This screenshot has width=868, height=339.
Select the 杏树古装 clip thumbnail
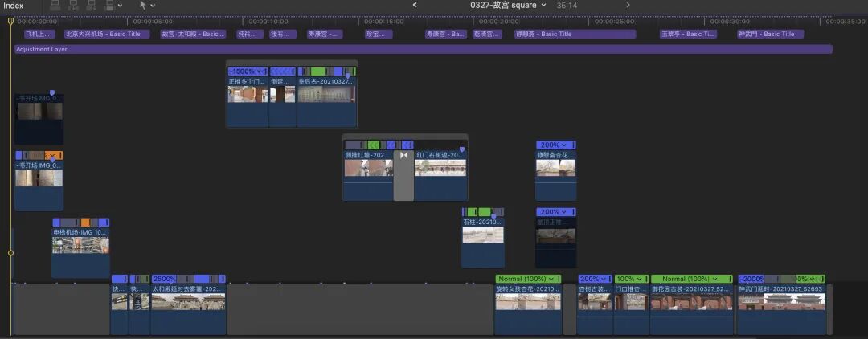click(595, 301)
